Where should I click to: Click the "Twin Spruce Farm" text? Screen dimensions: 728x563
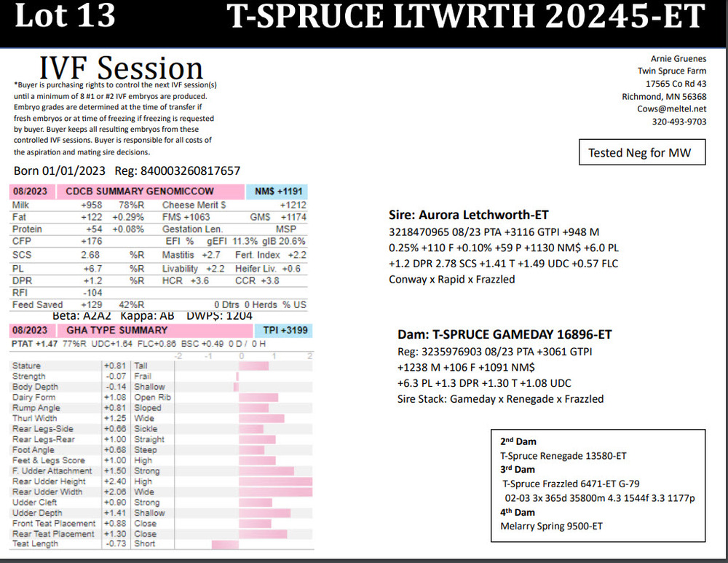(672, 71)
